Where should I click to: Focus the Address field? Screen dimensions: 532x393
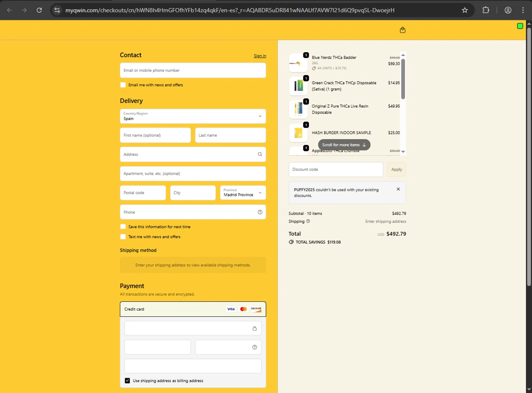click(193, 154)
